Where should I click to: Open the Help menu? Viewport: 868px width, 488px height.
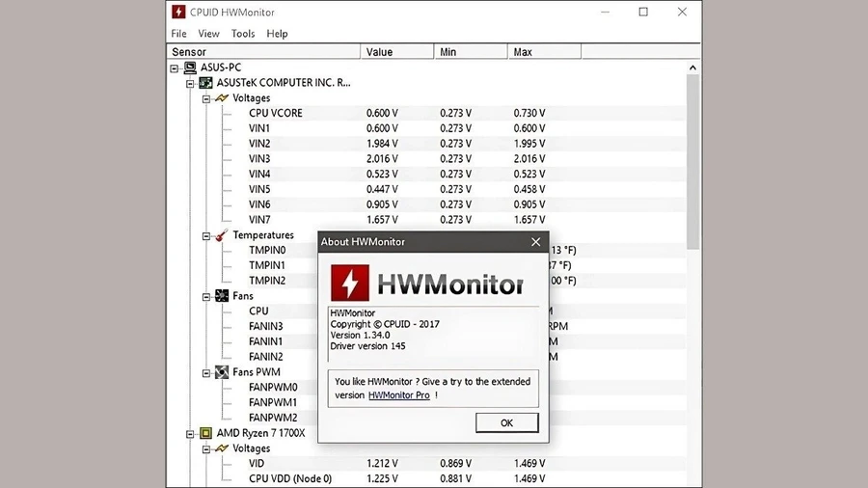(x=277, y=34)
